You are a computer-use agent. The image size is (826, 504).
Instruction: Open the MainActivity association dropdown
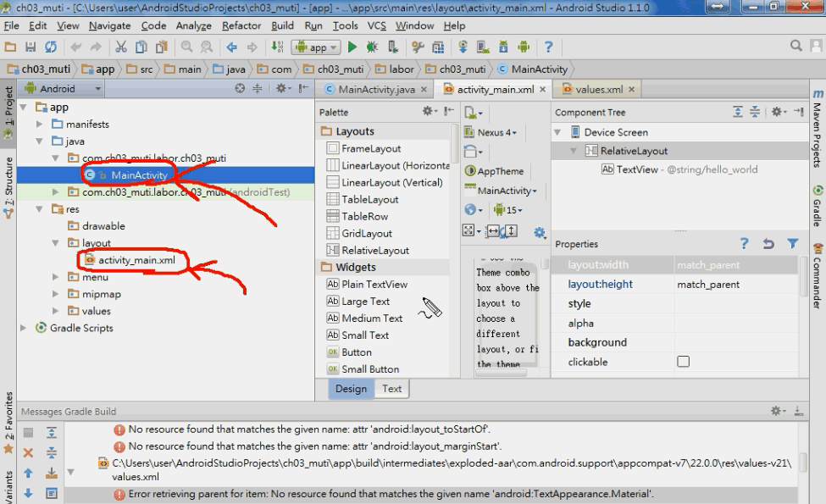pos(501,191)
